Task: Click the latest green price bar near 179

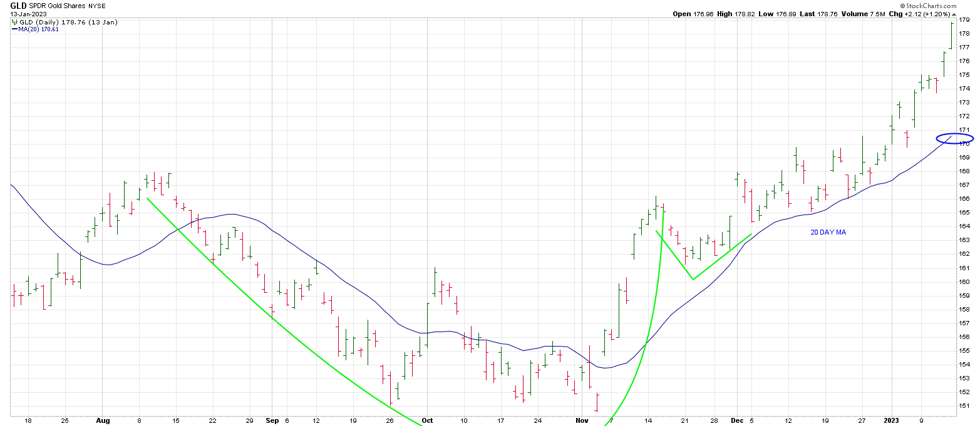Action: (952, 35)
